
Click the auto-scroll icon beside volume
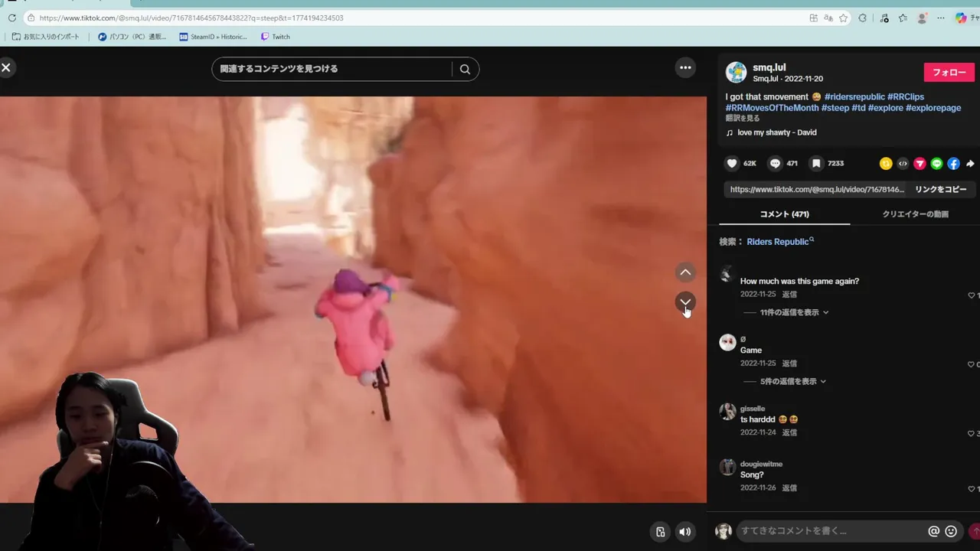(x=661, y=532)
